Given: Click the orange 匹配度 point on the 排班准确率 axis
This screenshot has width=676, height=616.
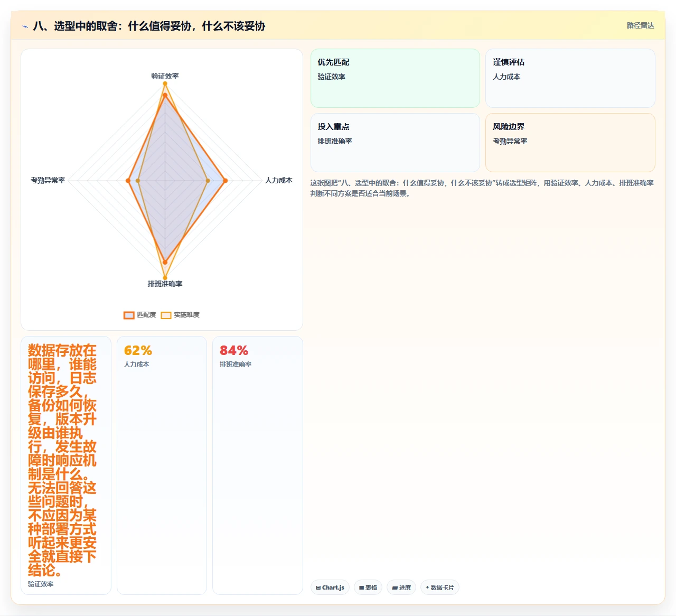Looking at the screenshot, I should click(x=165, y=262).
